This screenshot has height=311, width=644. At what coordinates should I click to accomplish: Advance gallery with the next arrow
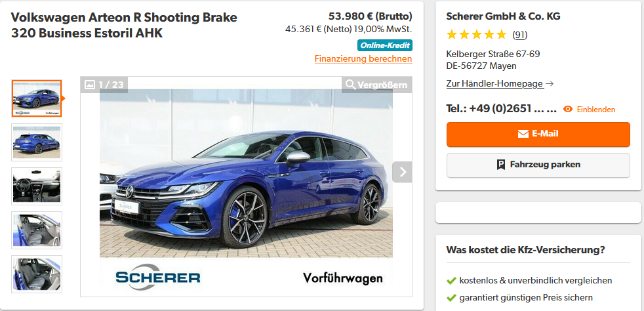[402, 172]
